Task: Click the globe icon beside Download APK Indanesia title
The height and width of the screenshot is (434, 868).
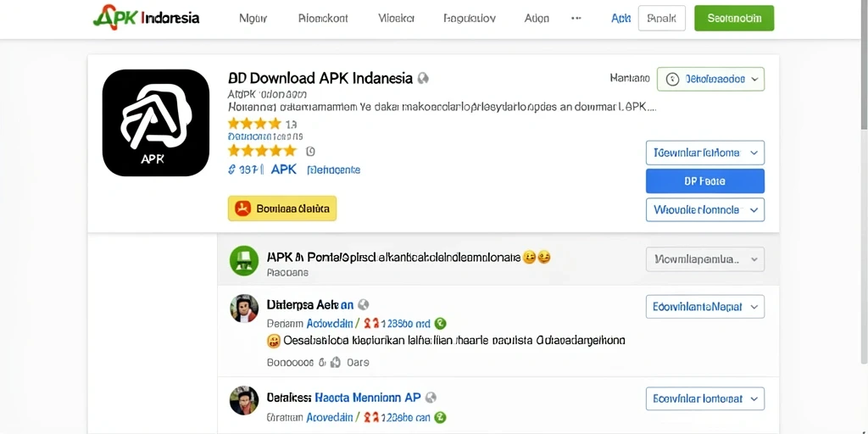Action: [423, 78]
